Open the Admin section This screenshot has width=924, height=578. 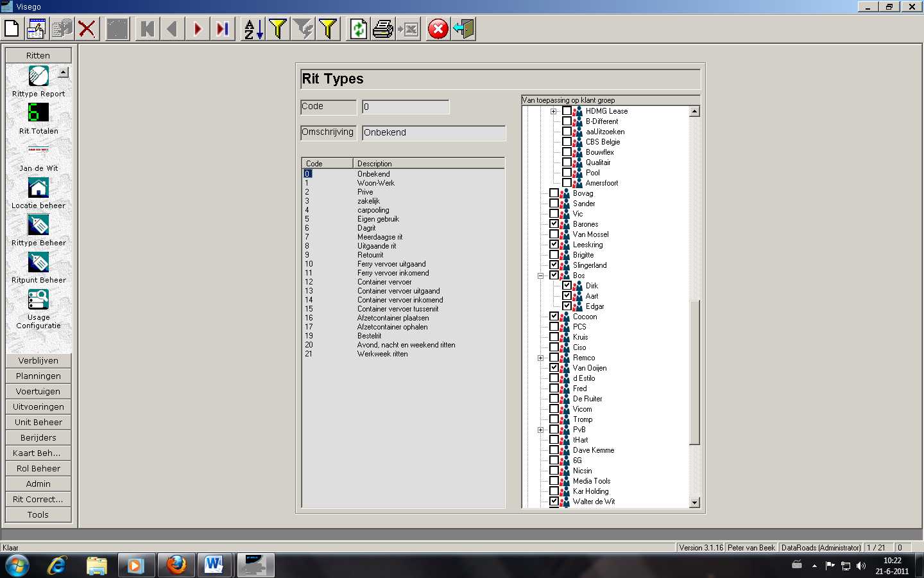tap(38, 484)
